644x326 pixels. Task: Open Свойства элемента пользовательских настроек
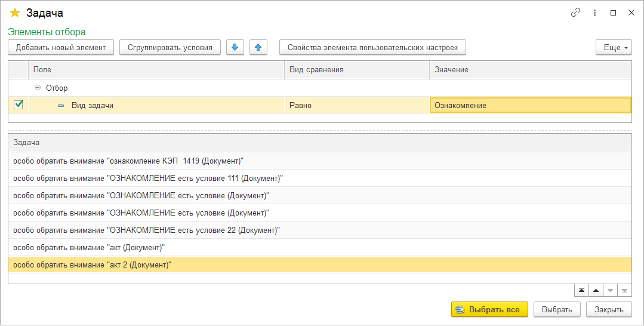point(372,48)
